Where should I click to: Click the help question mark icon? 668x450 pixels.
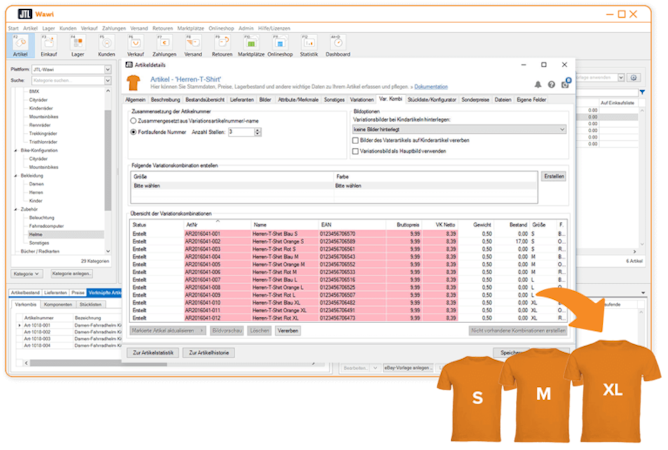551,84
